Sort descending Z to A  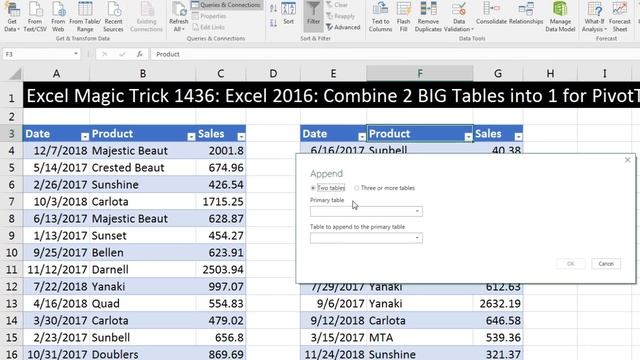tap(273, 23)
